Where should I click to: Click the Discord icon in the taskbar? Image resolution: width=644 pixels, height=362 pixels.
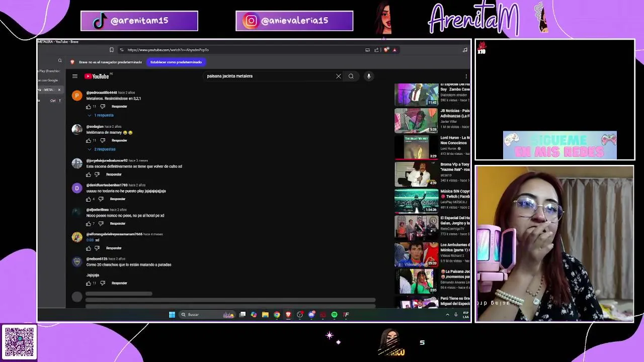click(x=311, y=315)
